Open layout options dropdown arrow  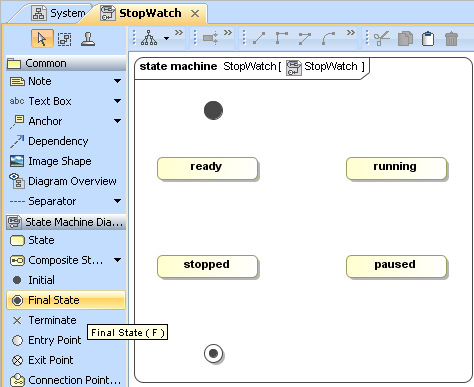click(x=166, y=39)
